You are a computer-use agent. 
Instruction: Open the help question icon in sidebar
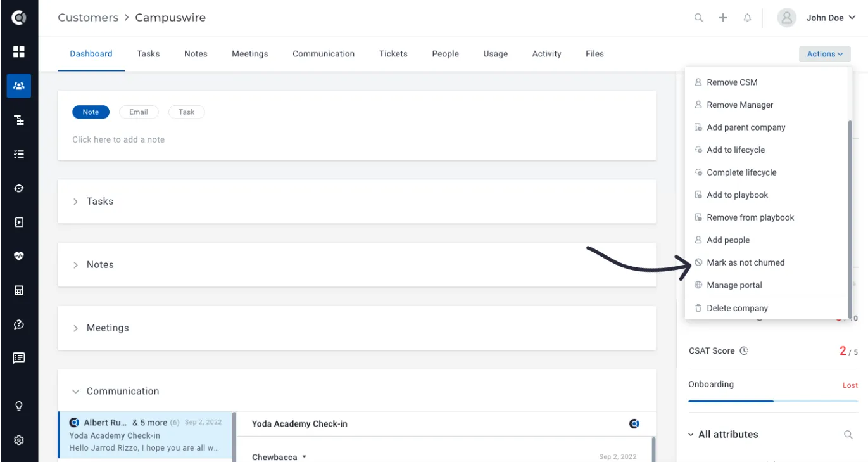(19, 324)
